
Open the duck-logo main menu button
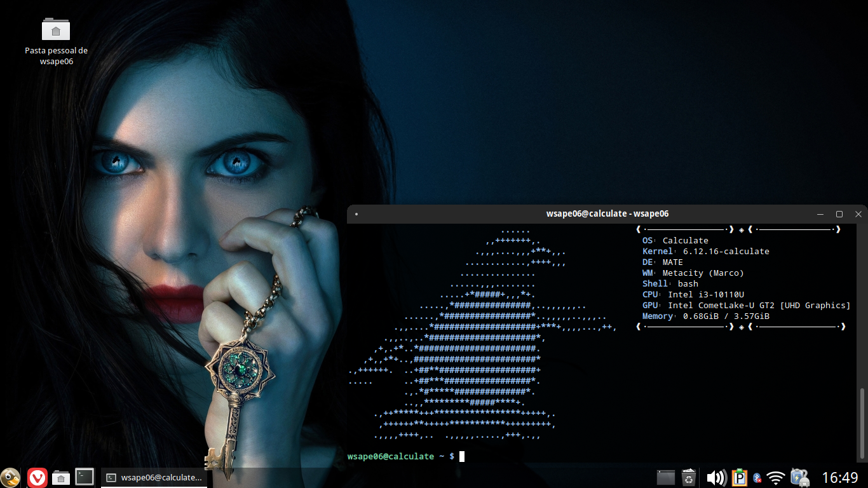pyautogui.click(x=10, y=477)
